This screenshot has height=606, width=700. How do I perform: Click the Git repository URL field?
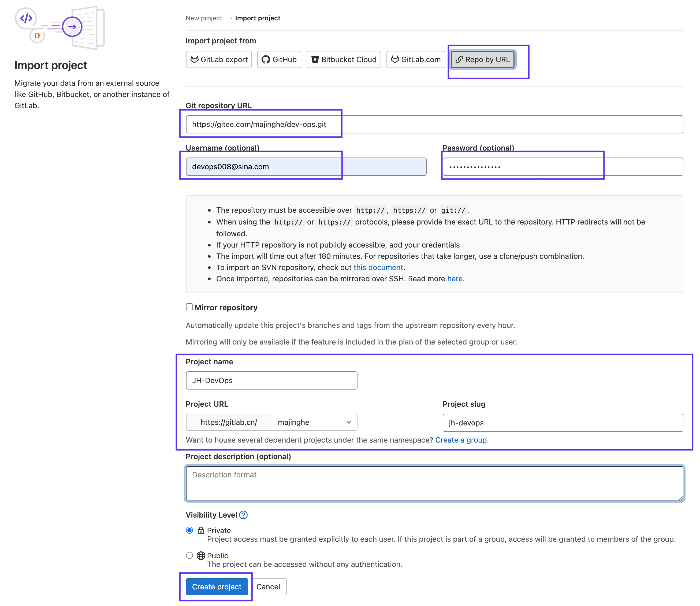(434, 125)
